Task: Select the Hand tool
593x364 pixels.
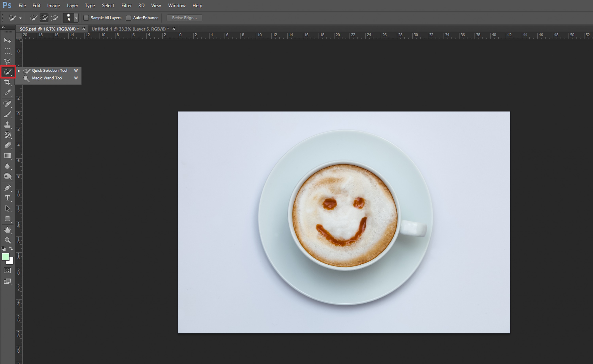Action: click(x=8, y=230)
